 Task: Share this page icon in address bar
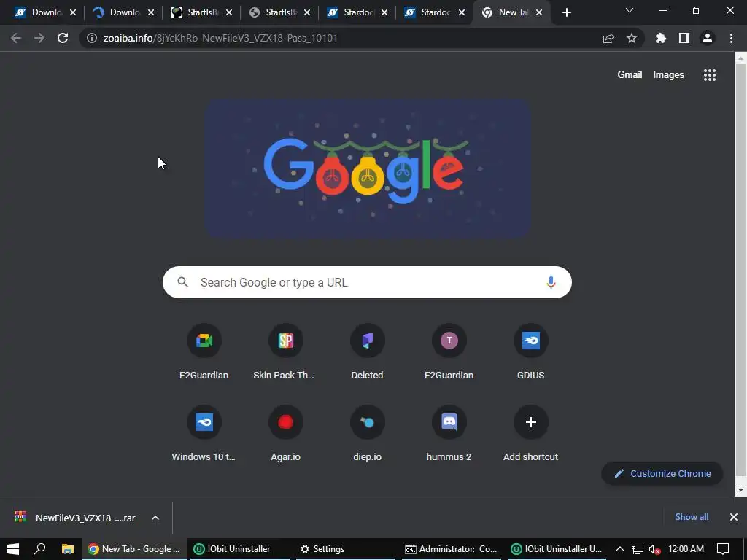click(x=608, y=38)
